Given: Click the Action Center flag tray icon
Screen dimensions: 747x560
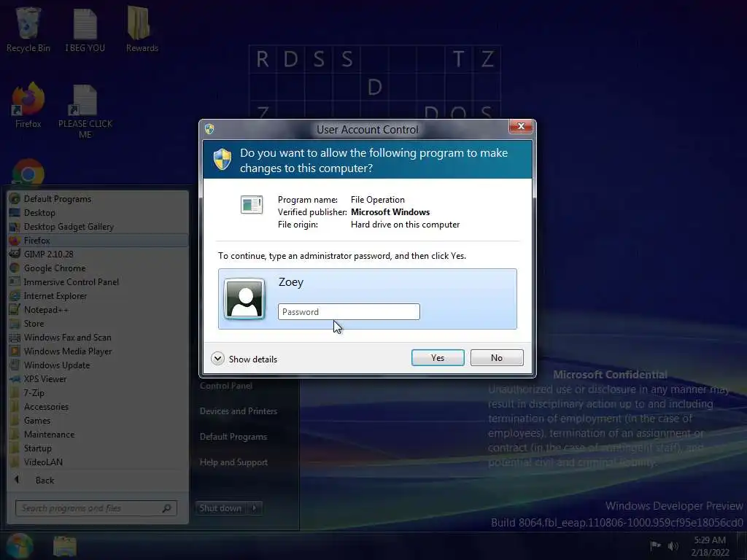Looking at the screenshot, I should click(x=656, y=545).
